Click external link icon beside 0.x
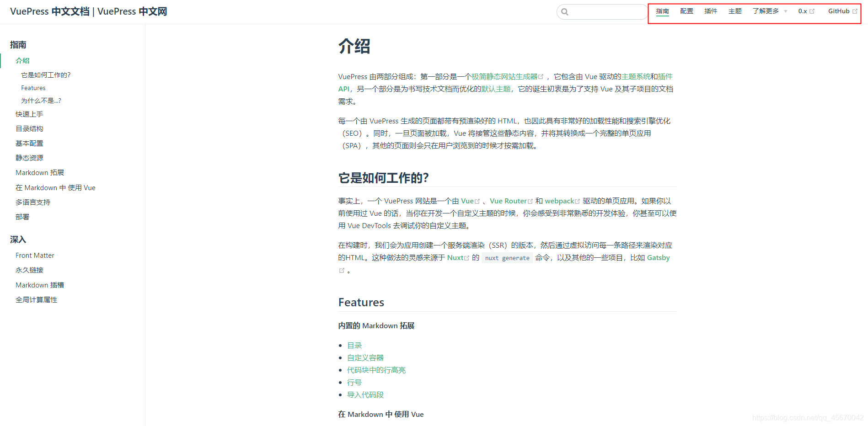 (812, 11)
